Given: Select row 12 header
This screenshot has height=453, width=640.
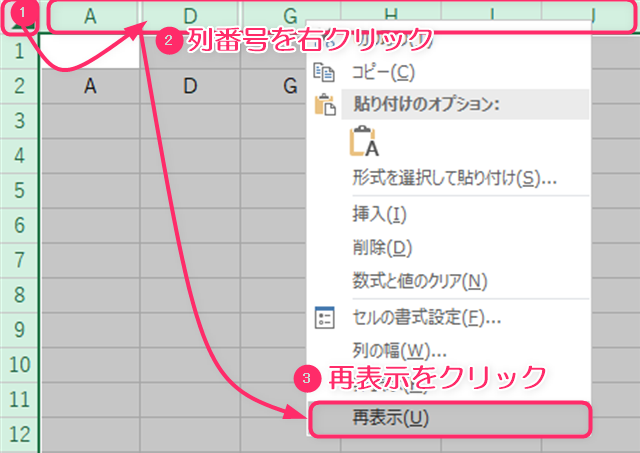Looking at the screenshot, I should tap(20, 434).
